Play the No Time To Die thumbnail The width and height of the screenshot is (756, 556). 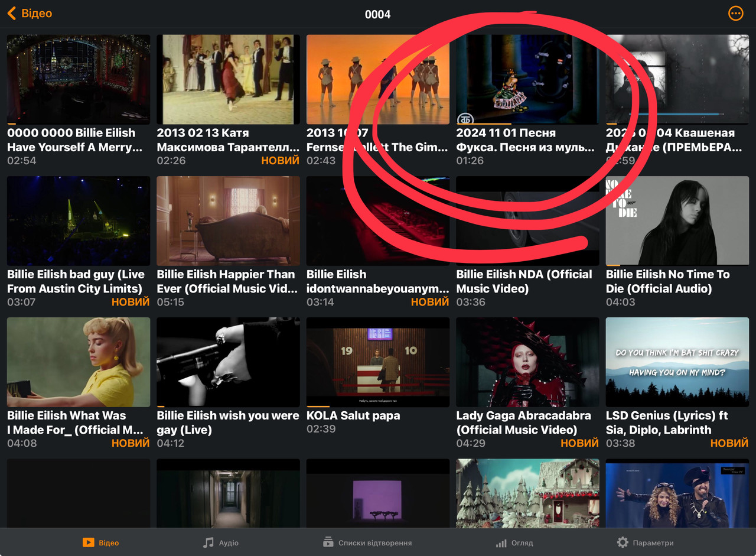677,221
